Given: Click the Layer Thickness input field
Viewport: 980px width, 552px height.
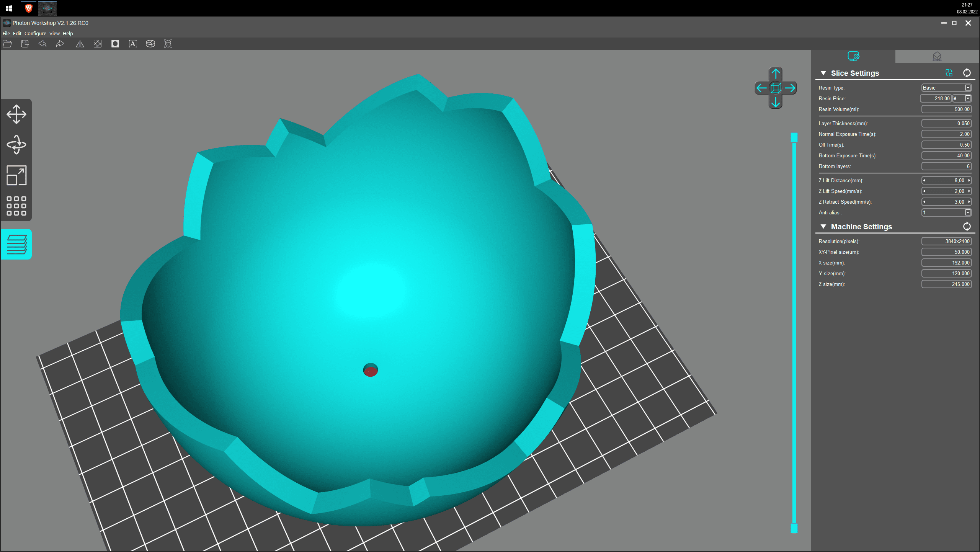Looking at the screenshot, I should 946,123.
